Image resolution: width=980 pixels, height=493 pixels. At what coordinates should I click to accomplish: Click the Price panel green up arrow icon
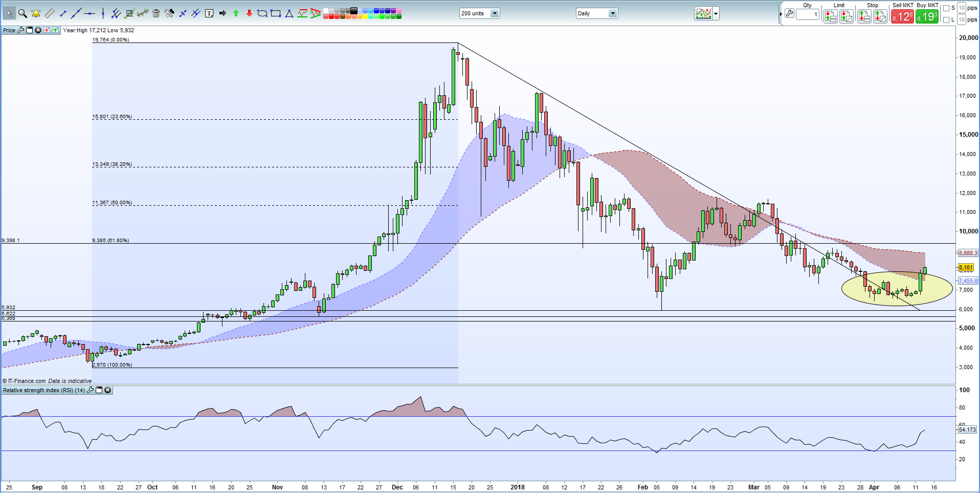55,30
